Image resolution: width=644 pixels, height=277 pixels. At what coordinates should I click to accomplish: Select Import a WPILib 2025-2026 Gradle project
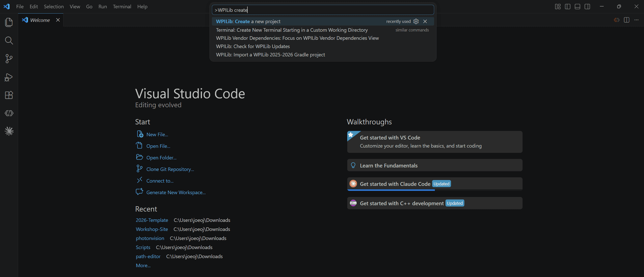coord(323,55)
